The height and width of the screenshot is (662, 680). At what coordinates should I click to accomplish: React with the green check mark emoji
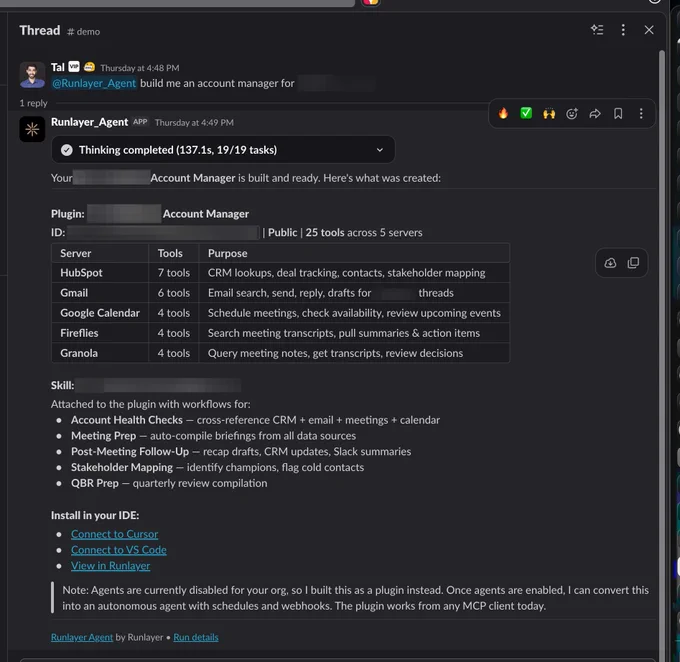526,114
